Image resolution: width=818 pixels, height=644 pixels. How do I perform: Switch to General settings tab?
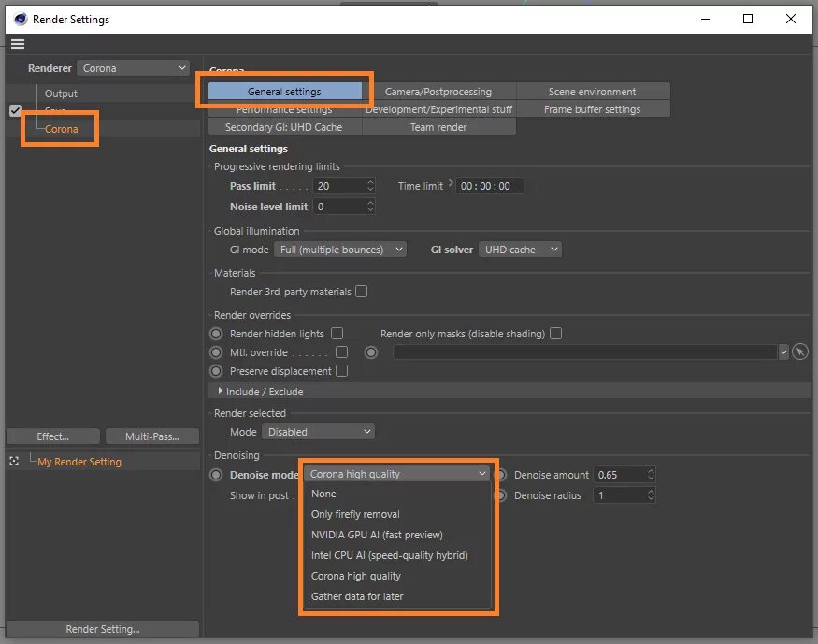pos(284,92)
